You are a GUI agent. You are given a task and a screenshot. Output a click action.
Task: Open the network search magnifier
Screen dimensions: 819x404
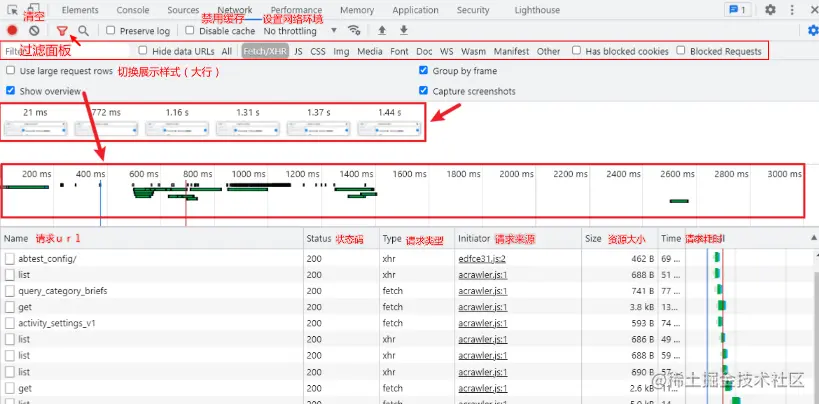(83, 31)
